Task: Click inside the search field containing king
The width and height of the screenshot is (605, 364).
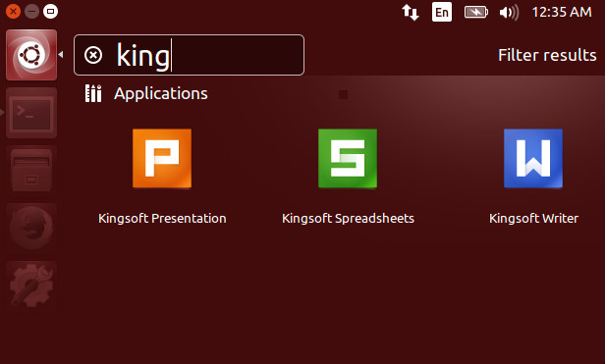Action: tap(189, 55)
